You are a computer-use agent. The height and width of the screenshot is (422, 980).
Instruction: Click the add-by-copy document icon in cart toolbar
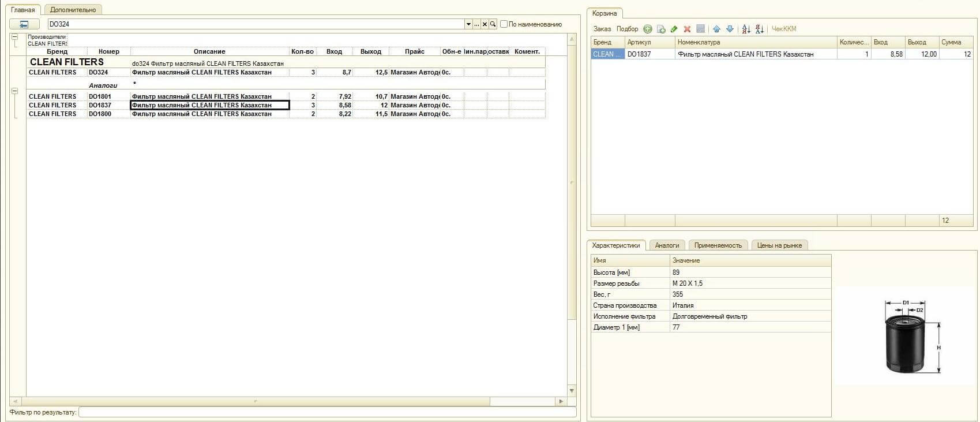661,29
